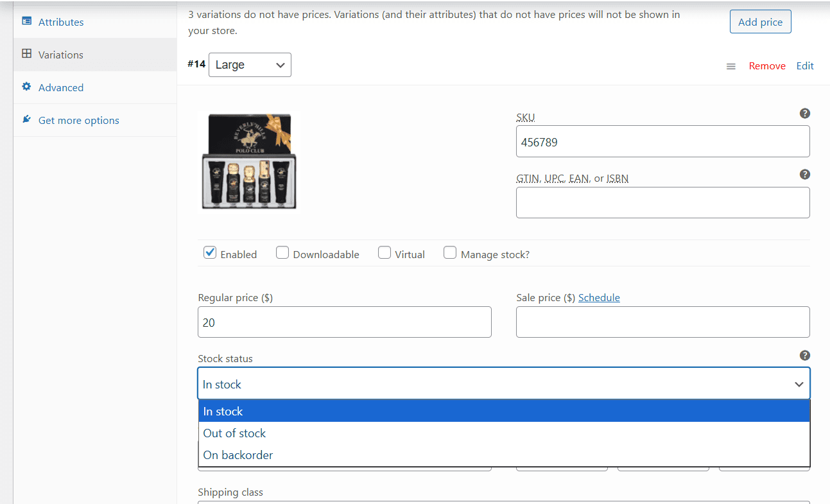Open the GTIN field help icon
Image resolution: width=830 pixels, height=504 pixels.
click(x=804, y=175)
